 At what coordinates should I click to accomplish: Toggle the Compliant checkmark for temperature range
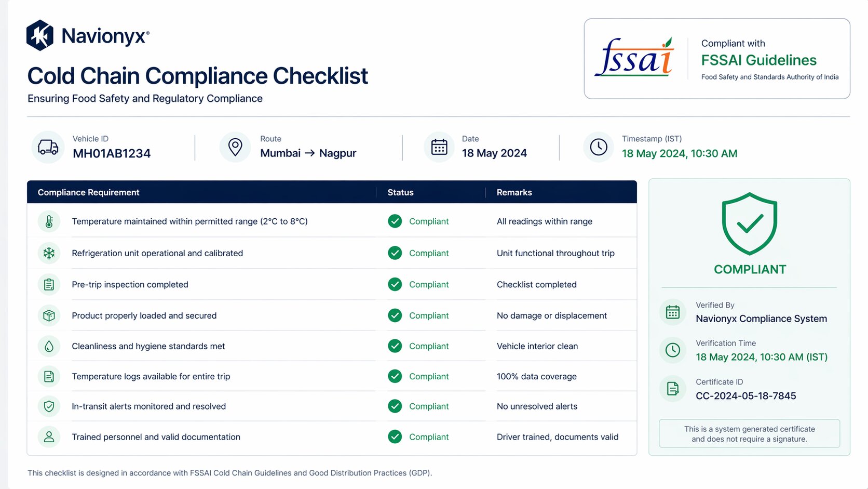tap(395, 221)
